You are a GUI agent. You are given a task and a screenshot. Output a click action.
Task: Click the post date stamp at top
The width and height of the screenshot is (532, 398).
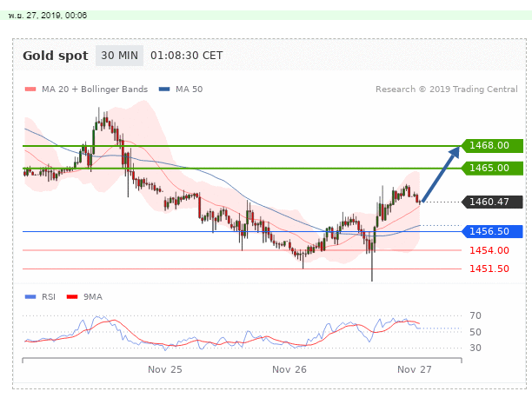(48, 16)
